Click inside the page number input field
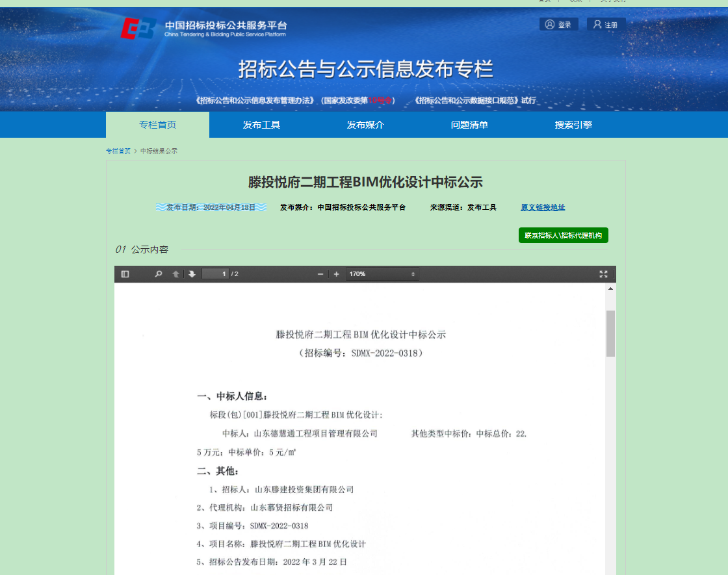 [x=214, y=274]
